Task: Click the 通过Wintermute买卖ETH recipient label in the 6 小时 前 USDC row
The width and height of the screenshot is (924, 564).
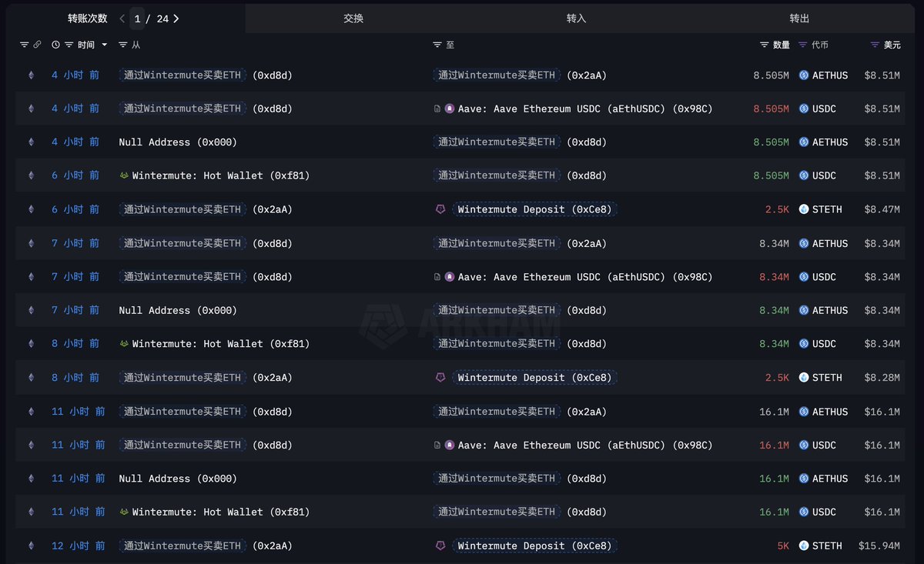Action: pyautogui.click(x=497, y=175)
